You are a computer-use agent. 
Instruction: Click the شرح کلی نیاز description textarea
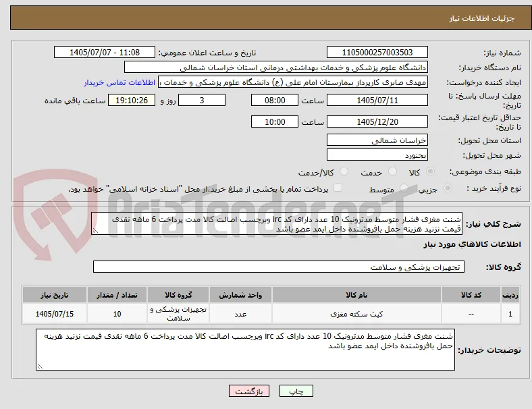tap(277, 224)
